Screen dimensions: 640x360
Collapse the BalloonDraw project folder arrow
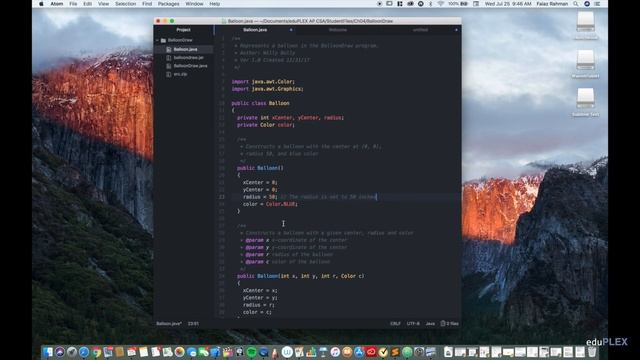158,40
